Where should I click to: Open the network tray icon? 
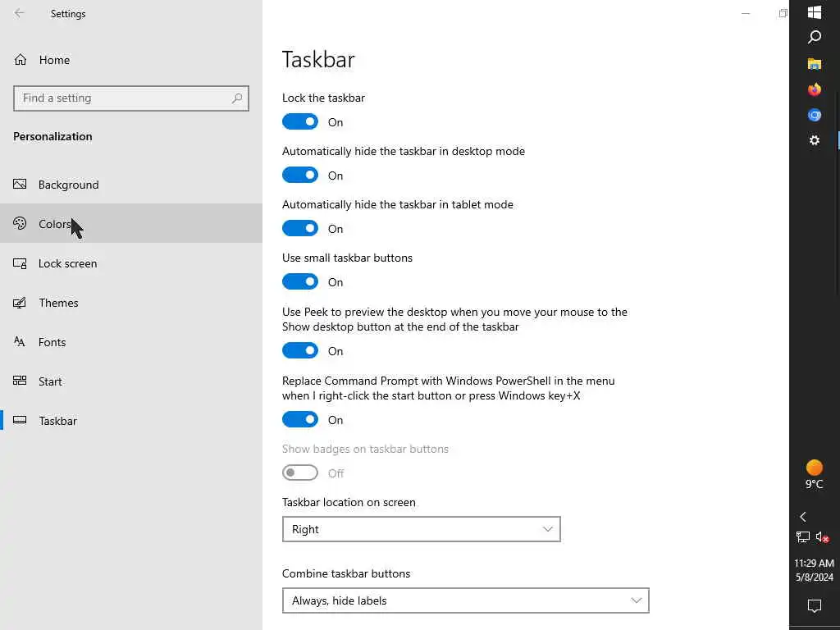(x=803, y=538)
